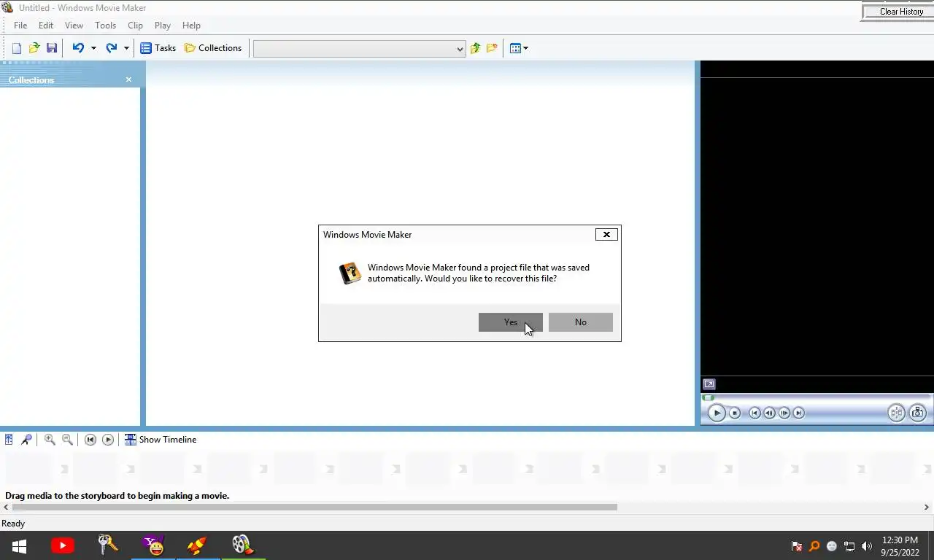Open the Undo history dropdown arrow

click(93, 48)
